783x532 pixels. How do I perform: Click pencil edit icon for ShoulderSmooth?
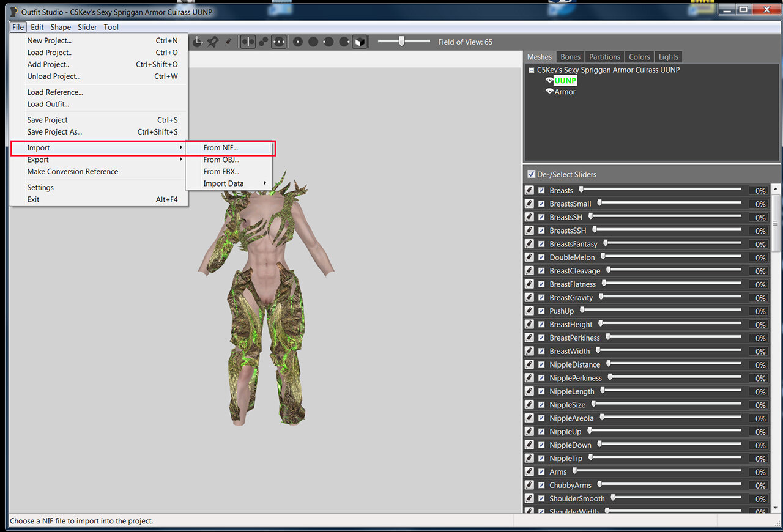coord(530,499)
